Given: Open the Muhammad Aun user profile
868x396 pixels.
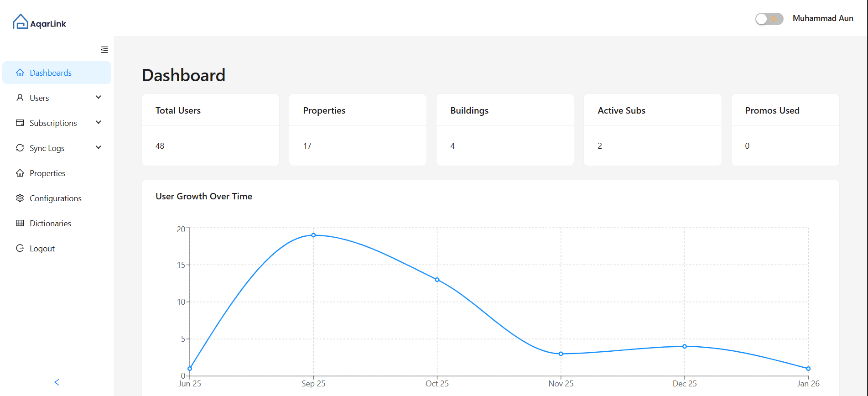Looking at the screenshot, I should (x=822, y=18).
